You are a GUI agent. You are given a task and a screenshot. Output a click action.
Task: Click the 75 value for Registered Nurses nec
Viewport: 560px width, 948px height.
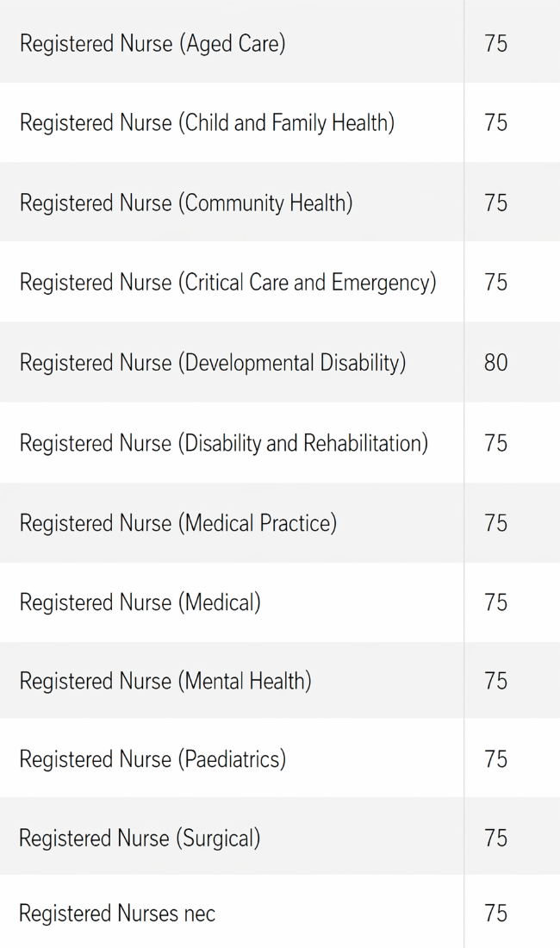[x=495, y=913]
